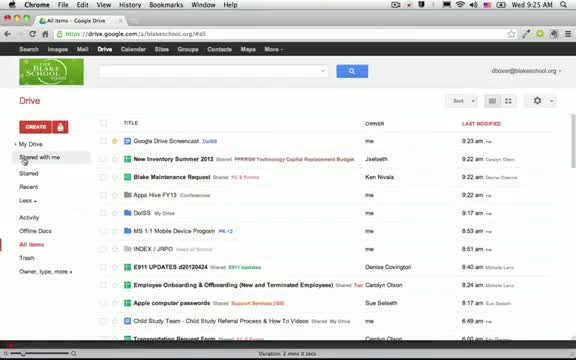This screenshot has height=360, width=576.
Task: Open Trash in sidebar
Action: click(26, 258)
